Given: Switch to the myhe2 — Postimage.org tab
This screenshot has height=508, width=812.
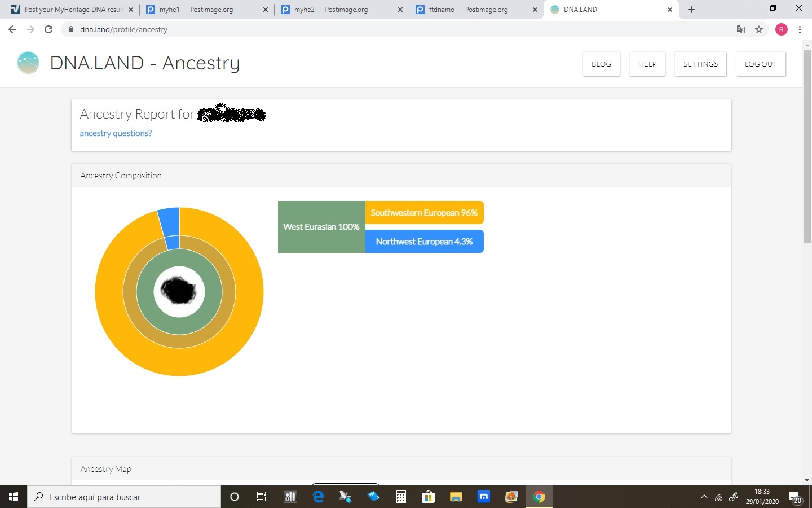Looking at the screenshot, I should (341, 10).
